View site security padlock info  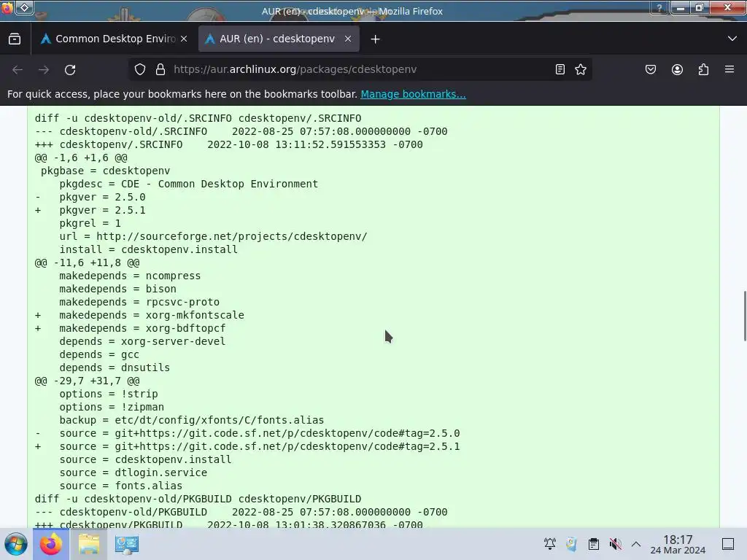pyautogui.click(x=160, y=69)
